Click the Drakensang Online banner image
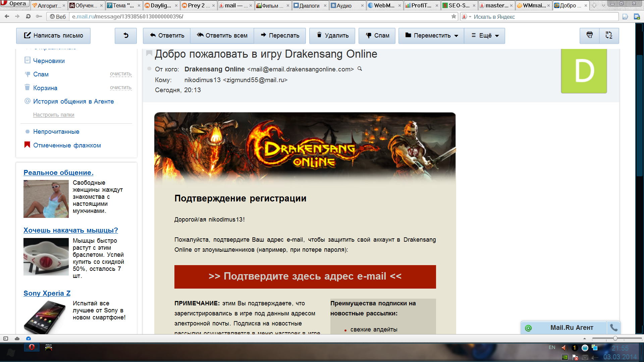 (x=305, y=147)
